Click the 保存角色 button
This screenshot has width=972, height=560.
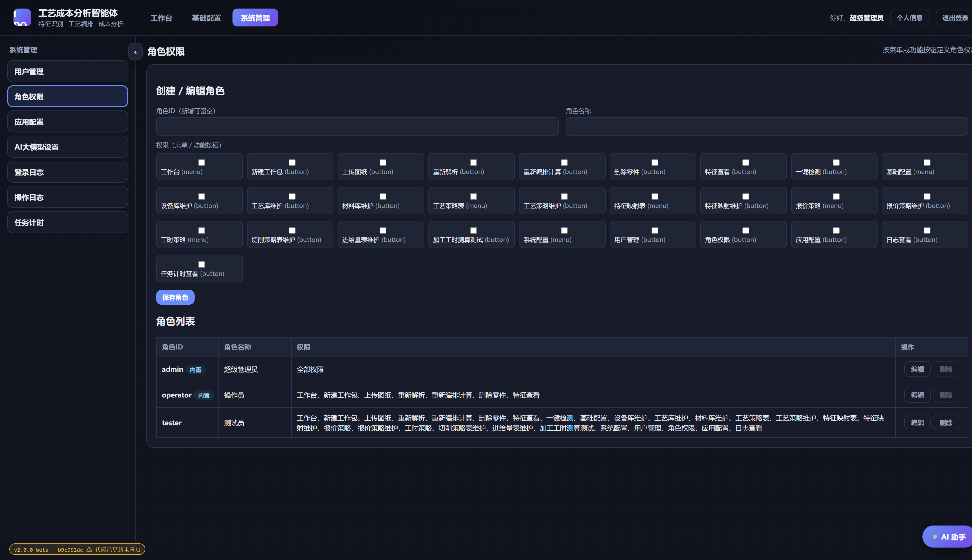click(175, 297)
